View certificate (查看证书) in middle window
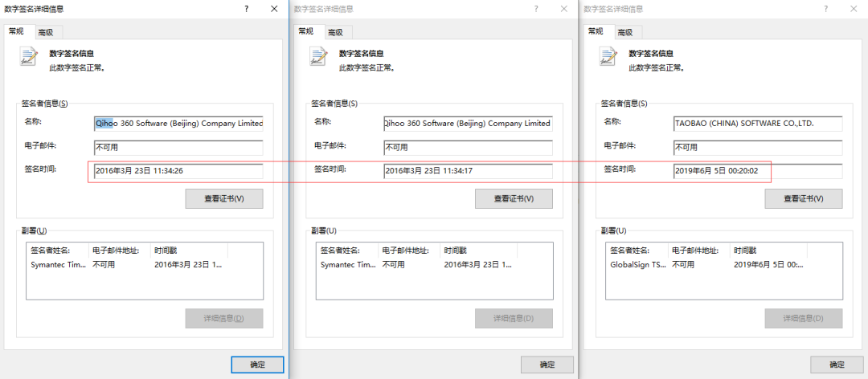 click(514, 198)
